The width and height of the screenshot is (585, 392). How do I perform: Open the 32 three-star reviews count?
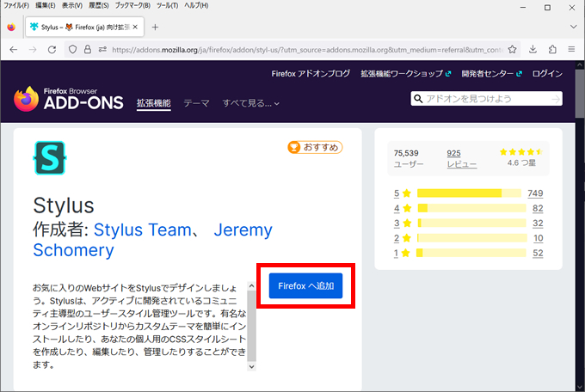coord(538,223)
